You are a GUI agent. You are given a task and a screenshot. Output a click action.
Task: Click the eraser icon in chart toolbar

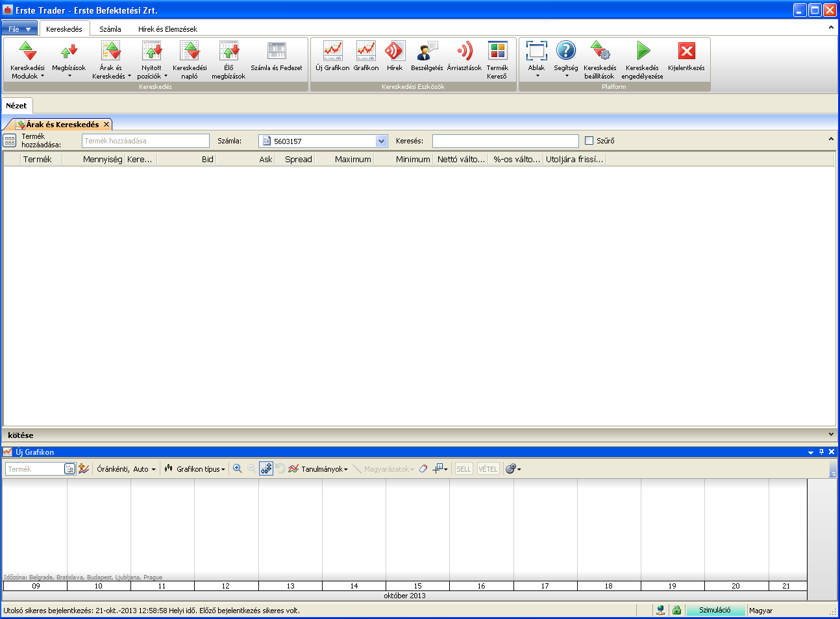point(423,468)
